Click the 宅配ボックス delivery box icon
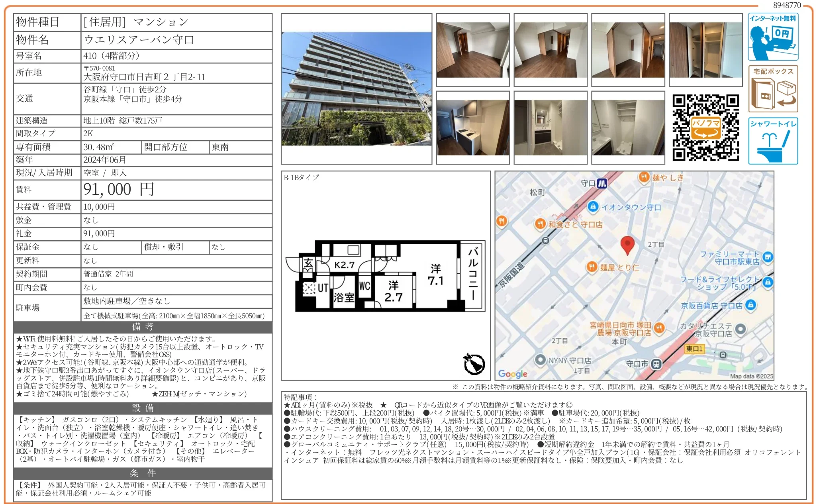Screen dimensions: 819x504 [x=772, y=89]
